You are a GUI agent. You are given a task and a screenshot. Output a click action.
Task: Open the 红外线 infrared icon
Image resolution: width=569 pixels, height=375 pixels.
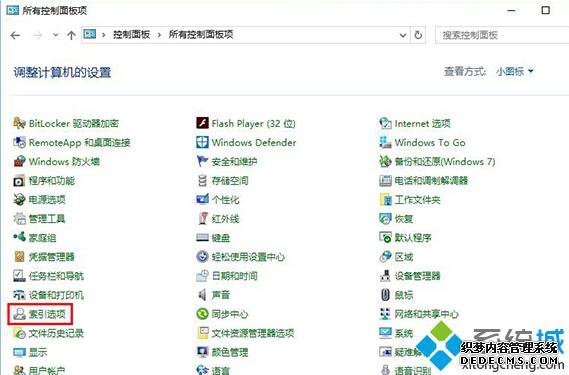coord(202,219)
